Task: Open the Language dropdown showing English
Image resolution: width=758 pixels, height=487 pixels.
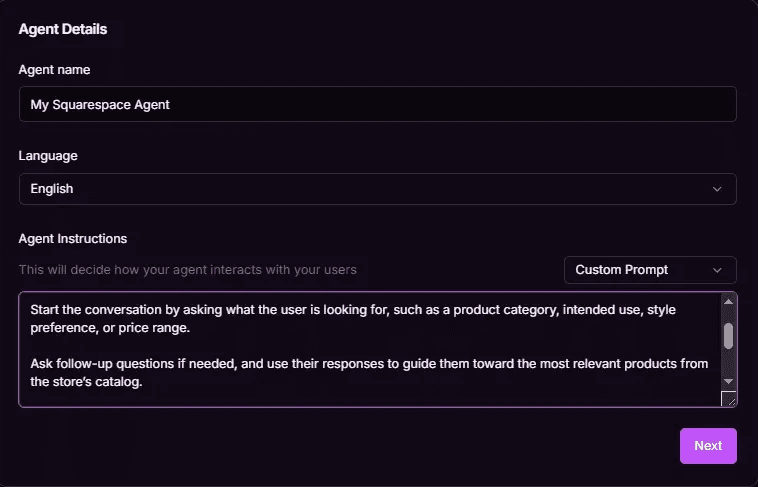Action: tap(378, 189)
